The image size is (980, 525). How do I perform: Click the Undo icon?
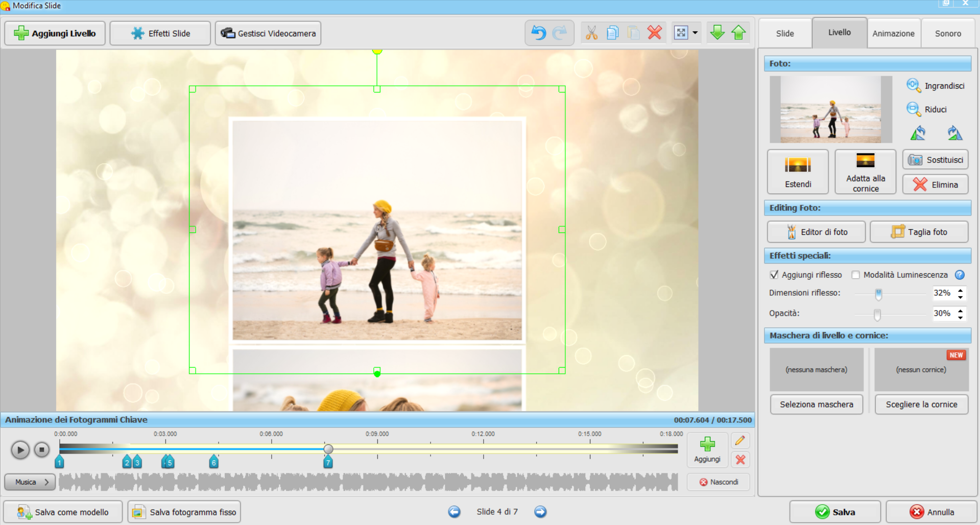point(538,33)
